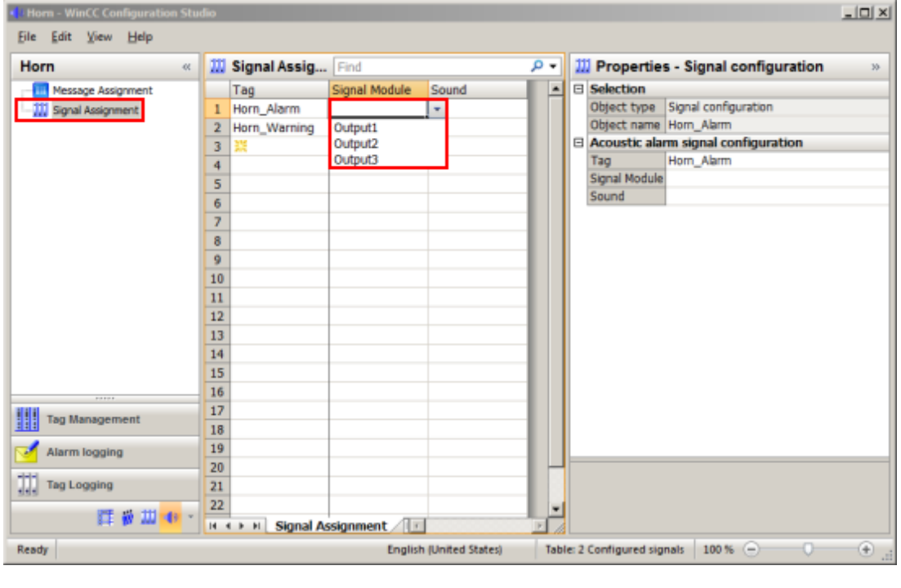Click the highlighted Horn speaker icon

[x=171, y=518]
